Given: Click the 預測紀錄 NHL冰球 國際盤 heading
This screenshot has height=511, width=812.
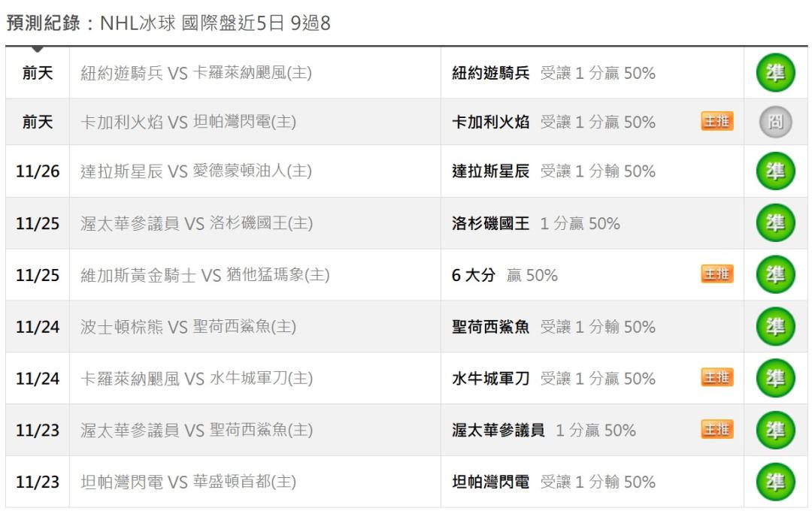Looking at the screenshot, I should (x=168, y=24).
